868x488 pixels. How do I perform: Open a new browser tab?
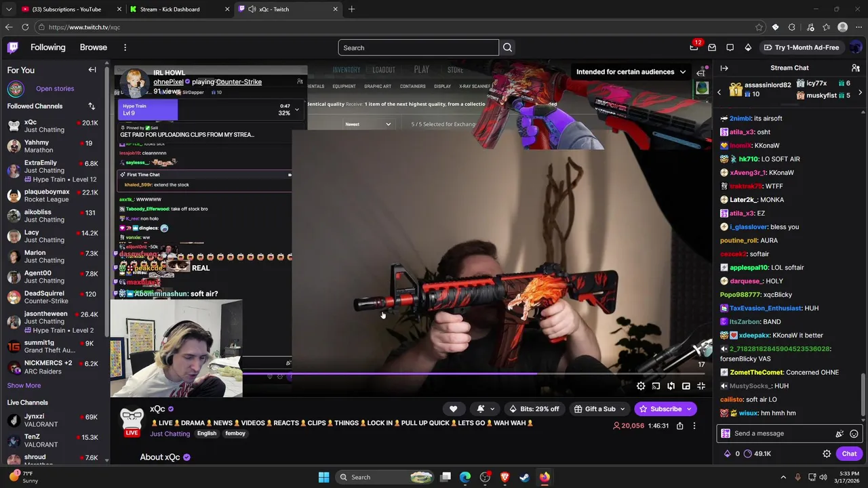point(351,9)
